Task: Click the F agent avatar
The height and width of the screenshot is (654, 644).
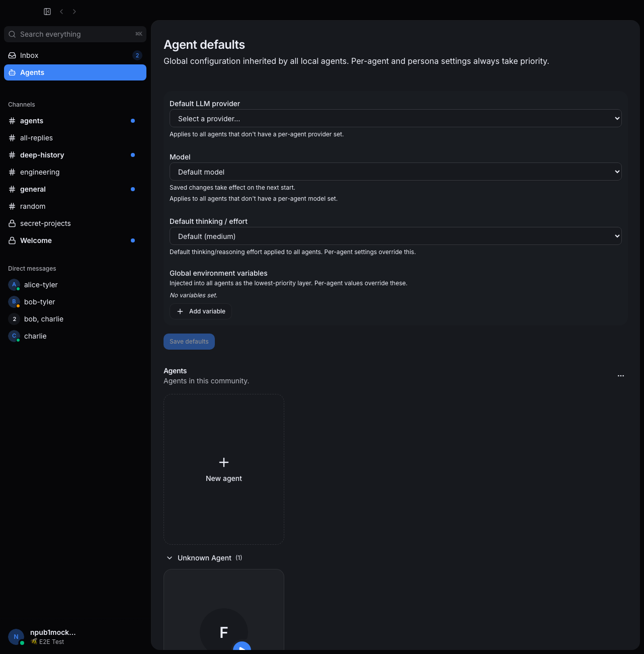Action: coord(224,629)
